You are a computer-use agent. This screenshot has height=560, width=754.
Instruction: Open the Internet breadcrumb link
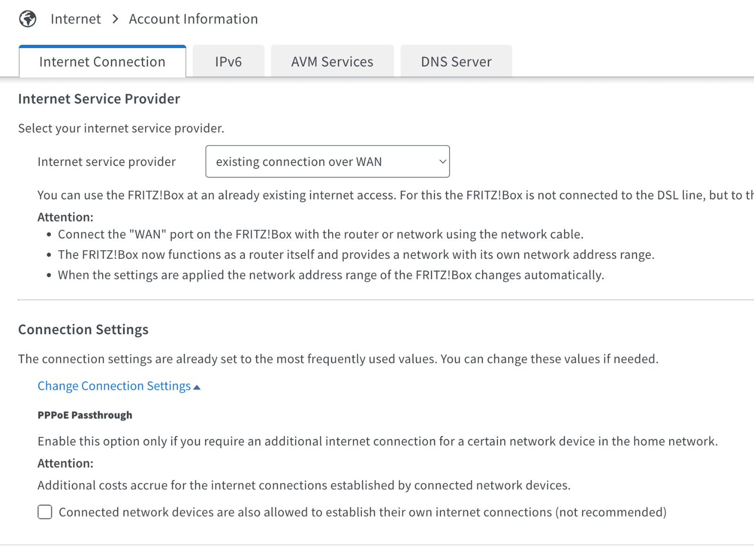76,19
